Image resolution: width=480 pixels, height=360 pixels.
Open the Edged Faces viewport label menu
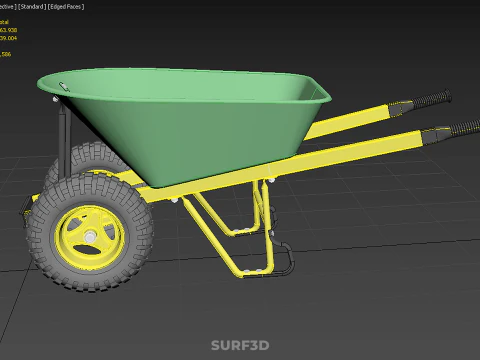[x=66, y=7]
